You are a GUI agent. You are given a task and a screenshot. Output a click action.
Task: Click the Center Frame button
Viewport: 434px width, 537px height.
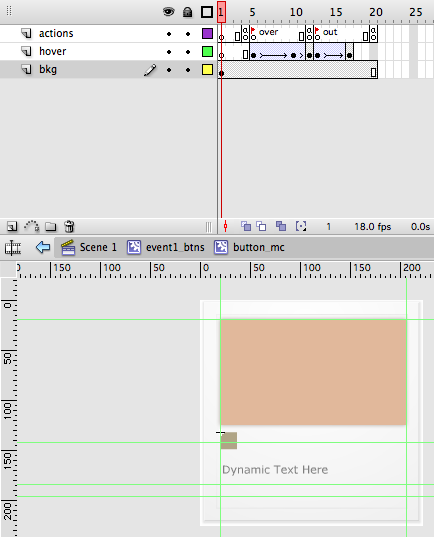coord(225,226)
